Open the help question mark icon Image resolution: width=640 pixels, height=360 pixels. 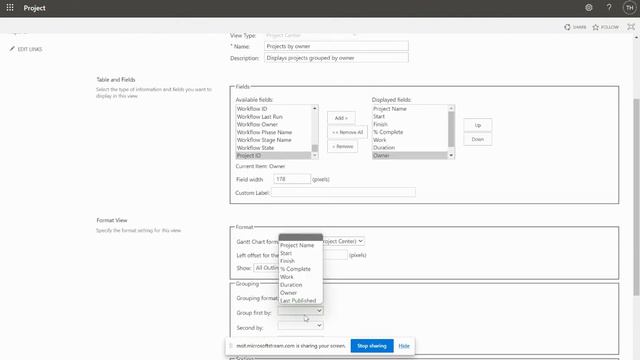point(609,7)
